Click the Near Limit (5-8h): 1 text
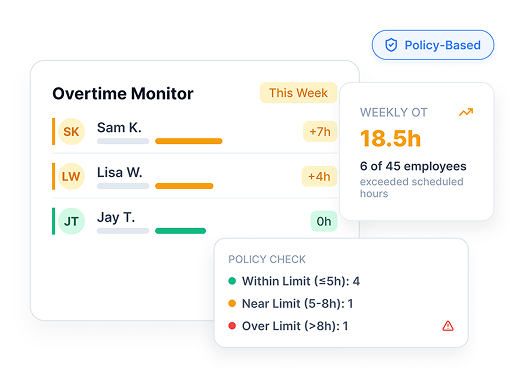524x378 pixels. (297, 303)
